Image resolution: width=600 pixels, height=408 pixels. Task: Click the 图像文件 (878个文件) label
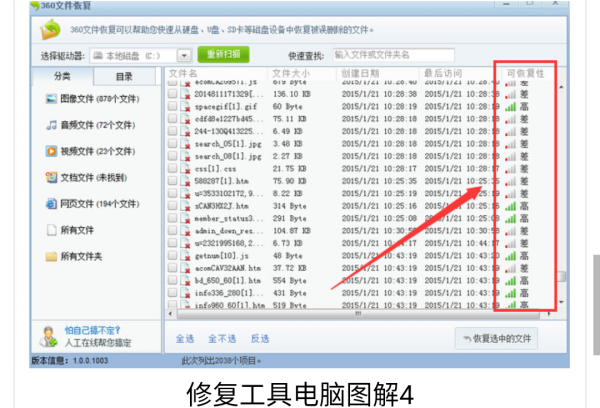click(x=99, y=99)
